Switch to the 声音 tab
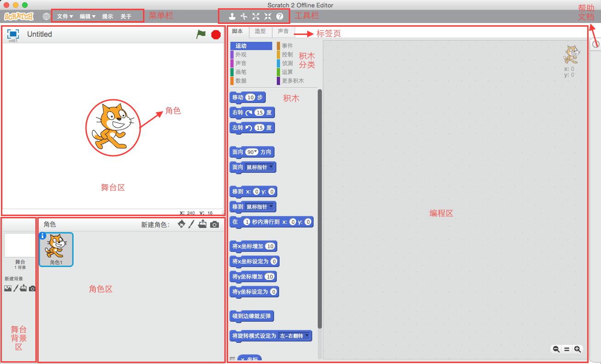This screenshot has height=364, width=601. [283, 31]
